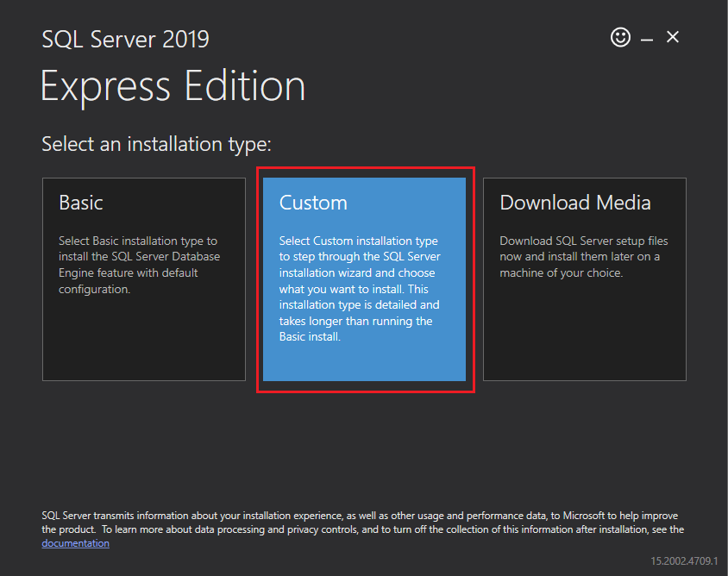Click the Download Media card title
728x576 pixels.
pyautogui.click(x=574, y=202)
